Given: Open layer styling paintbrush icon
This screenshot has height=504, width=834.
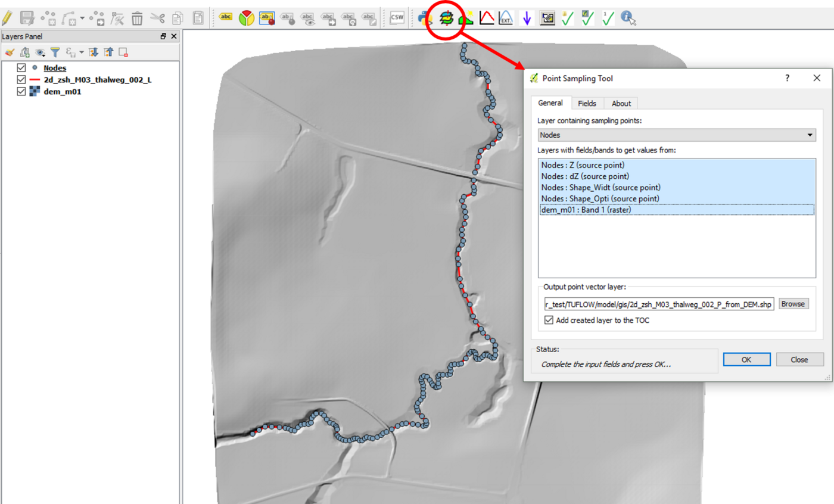Looking at the screenshot, I should tap(10, 52).
